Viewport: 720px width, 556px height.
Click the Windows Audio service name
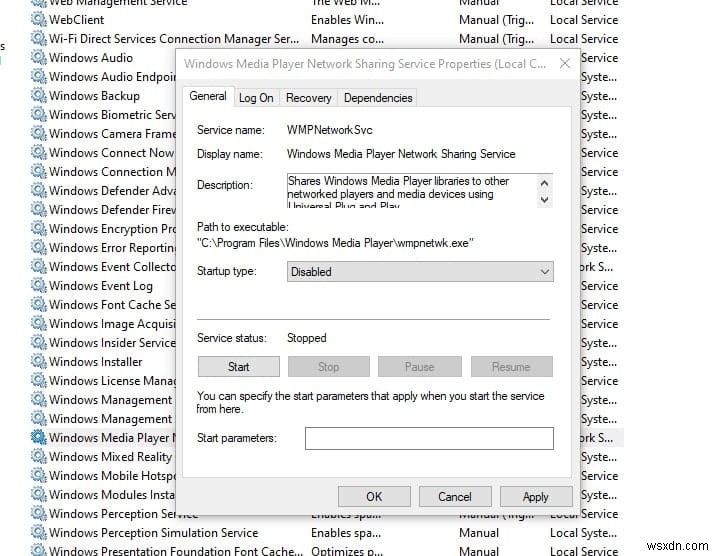tap(91, 58)
